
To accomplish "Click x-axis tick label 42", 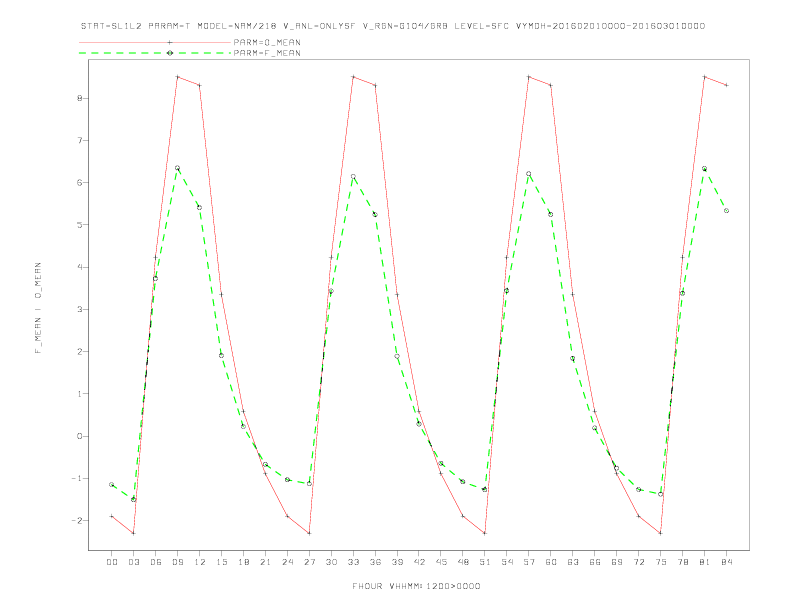I will pyautogui.click(x=419, y=562).
